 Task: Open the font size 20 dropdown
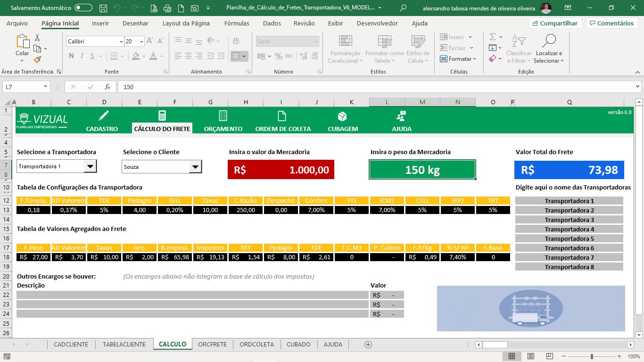pos(141,41)
